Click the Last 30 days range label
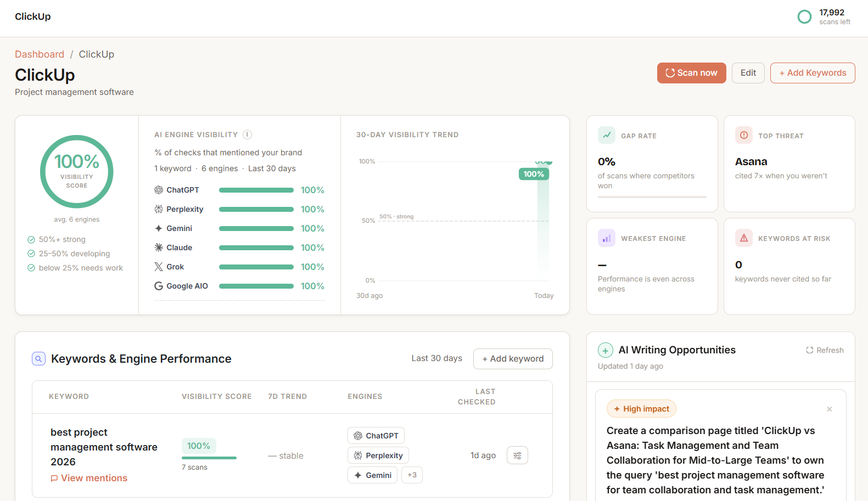868x501 pixels. [437, 358]
